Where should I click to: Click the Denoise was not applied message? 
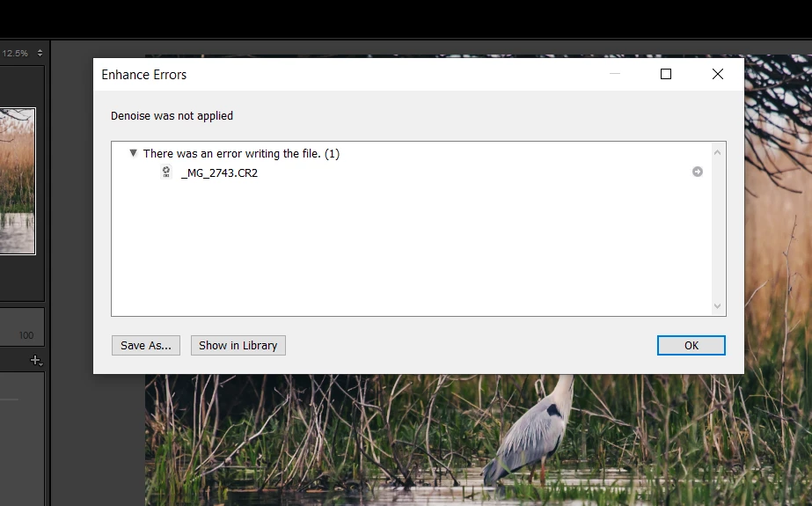tap(172, 116)
